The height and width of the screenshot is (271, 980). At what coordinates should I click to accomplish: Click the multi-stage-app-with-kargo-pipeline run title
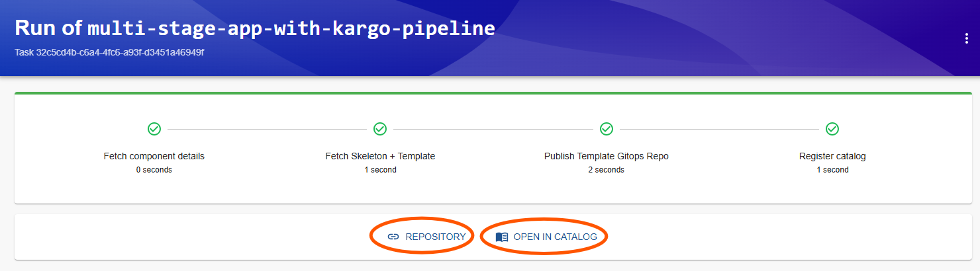(291, 28)
